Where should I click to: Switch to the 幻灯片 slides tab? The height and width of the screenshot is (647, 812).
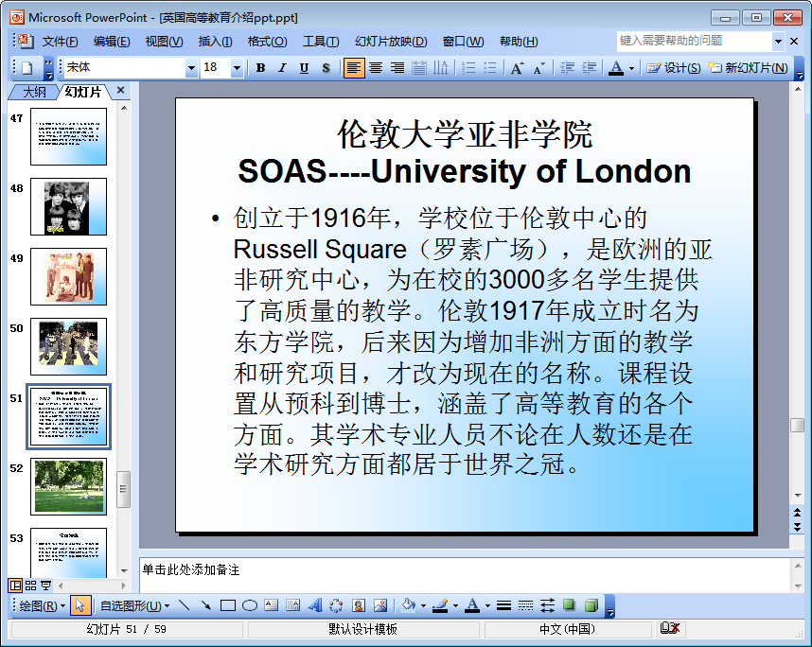[x=83, y=92]
